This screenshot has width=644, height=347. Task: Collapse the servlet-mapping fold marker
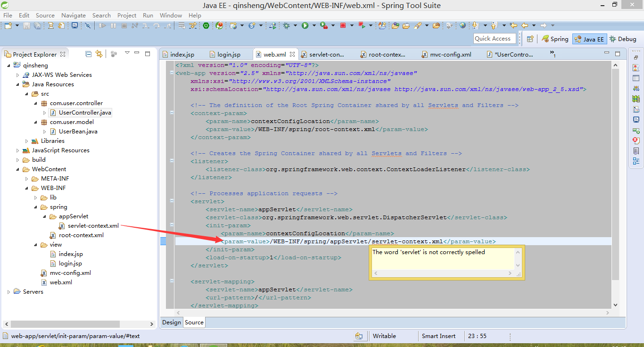(171, 281)
